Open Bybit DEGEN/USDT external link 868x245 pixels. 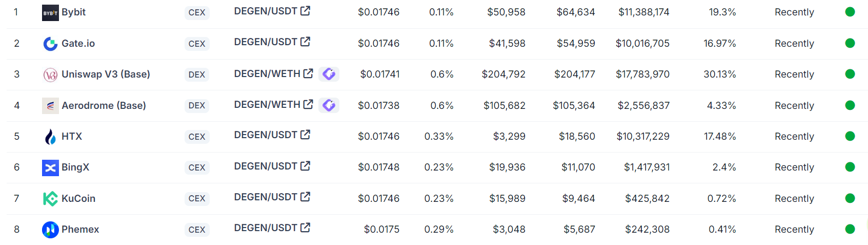point(305,11)
